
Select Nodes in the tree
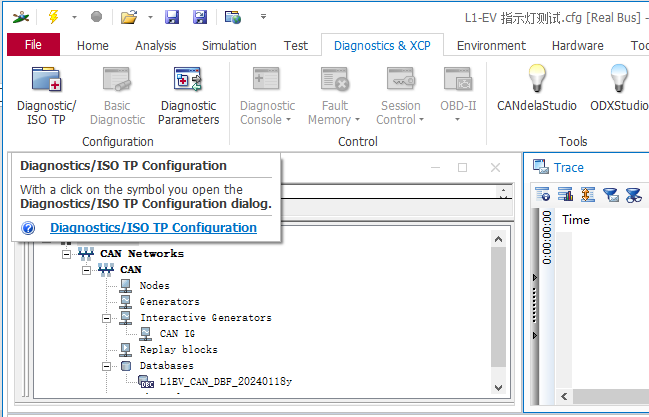point(154,285)
